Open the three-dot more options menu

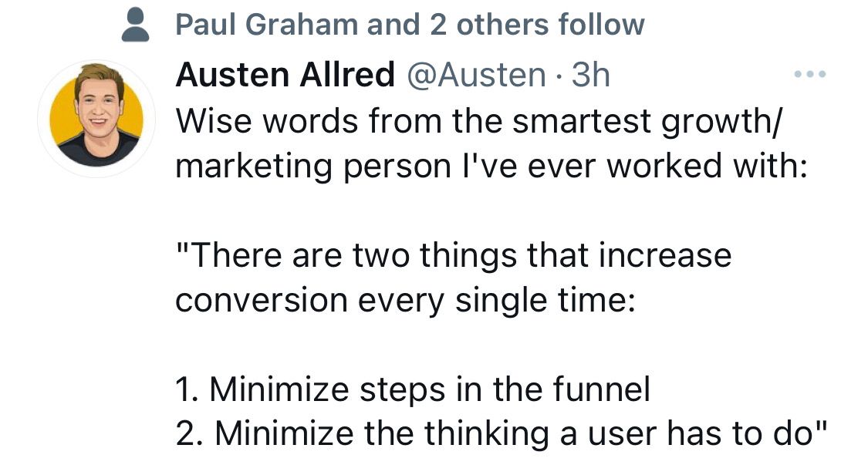(x=810, y=73)
